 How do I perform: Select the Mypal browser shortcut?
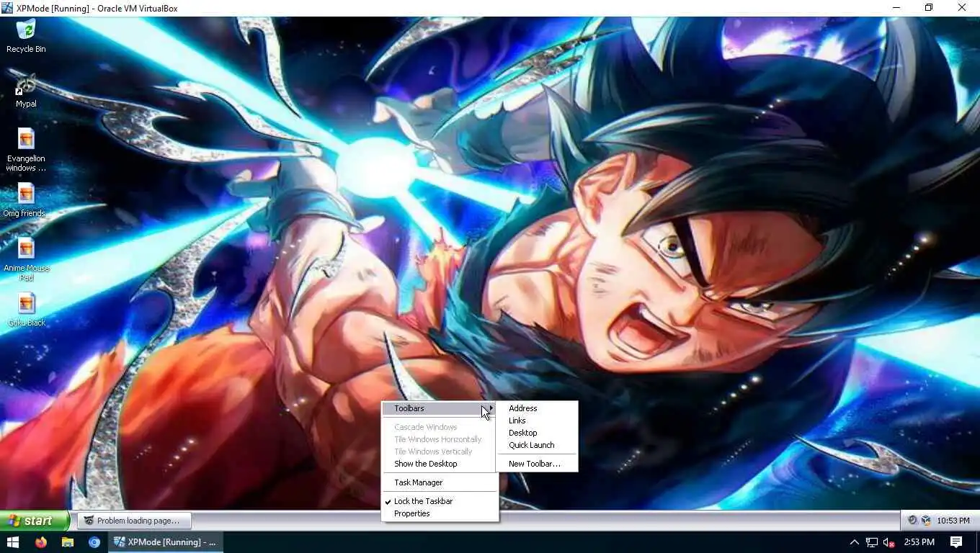click(x=26, y=91)
